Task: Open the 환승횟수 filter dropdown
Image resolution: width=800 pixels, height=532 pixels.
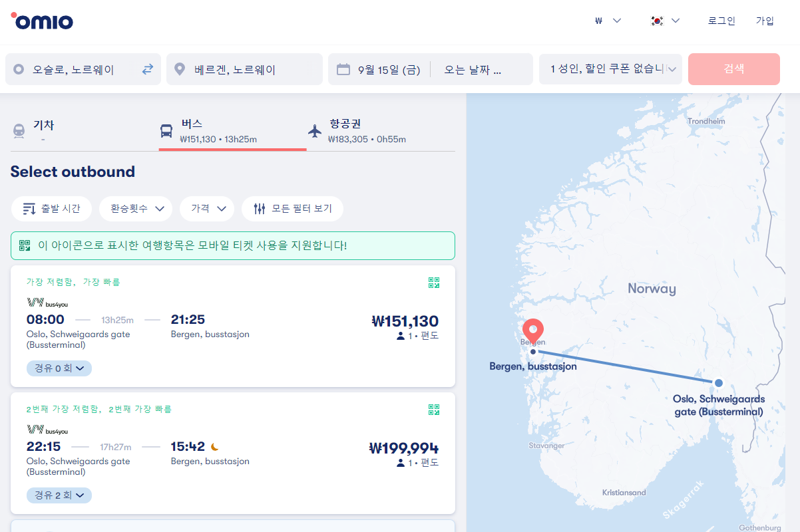Action: pos(136,209)
